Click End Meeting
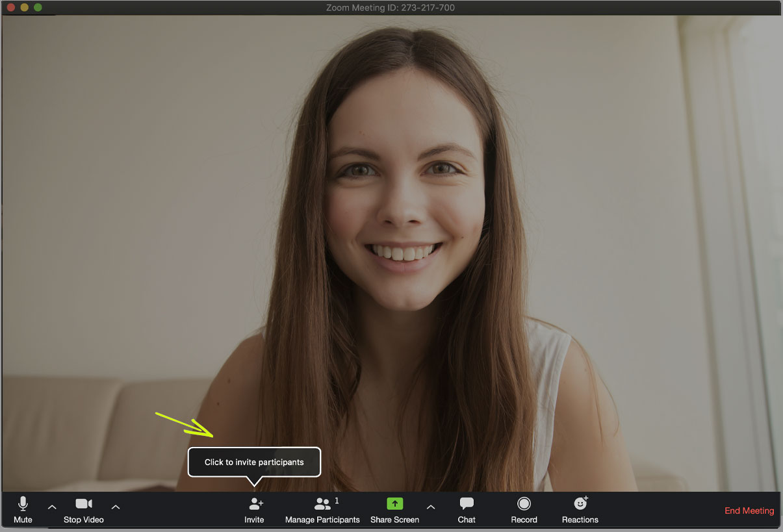The height and width of the screenshot is (532, 783). [x=749, y=511]
